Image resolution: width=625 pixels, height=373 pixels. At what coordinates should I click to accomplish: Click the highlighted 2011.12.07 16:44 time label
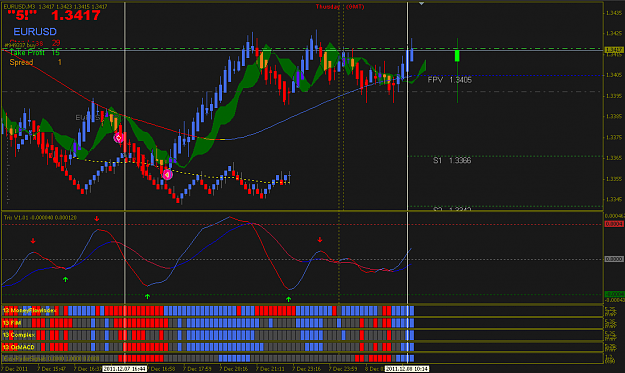pyautogui.click(x=124, y=369)
